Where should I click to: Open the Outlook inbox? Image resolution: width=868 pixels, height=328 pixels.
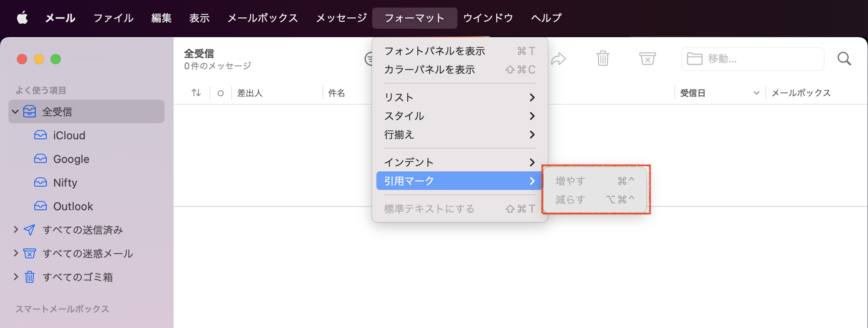73,206
